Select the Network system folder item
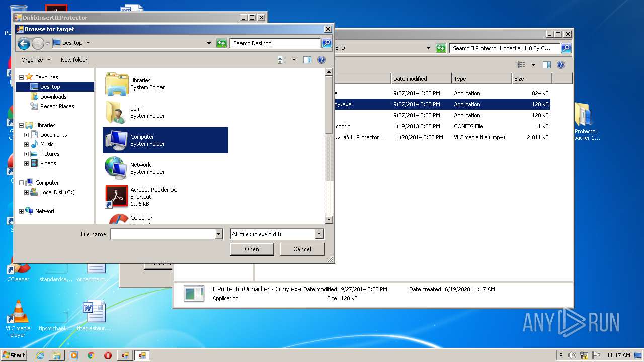The height and width of the screenshot is (362, 644). (x=165, y=168)
